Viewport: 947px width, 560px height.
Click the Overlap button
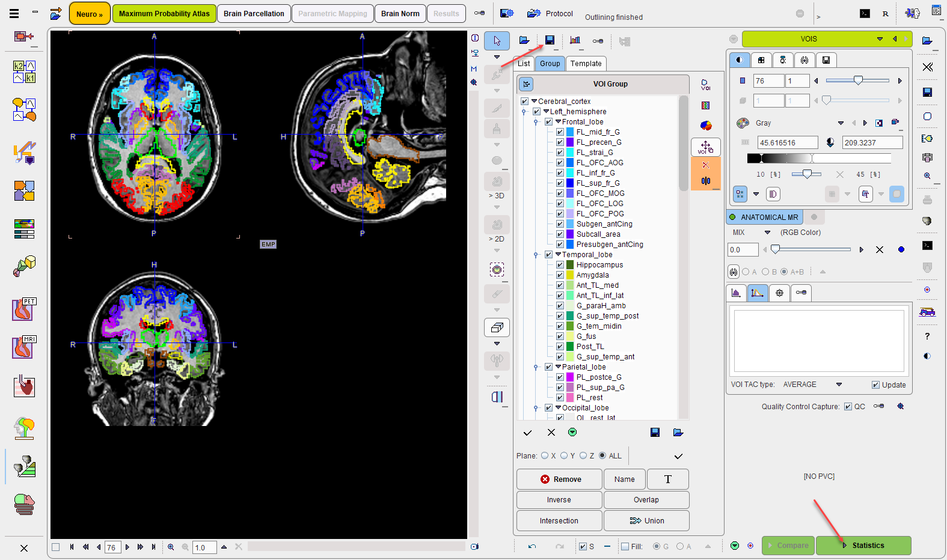(646, 500)
